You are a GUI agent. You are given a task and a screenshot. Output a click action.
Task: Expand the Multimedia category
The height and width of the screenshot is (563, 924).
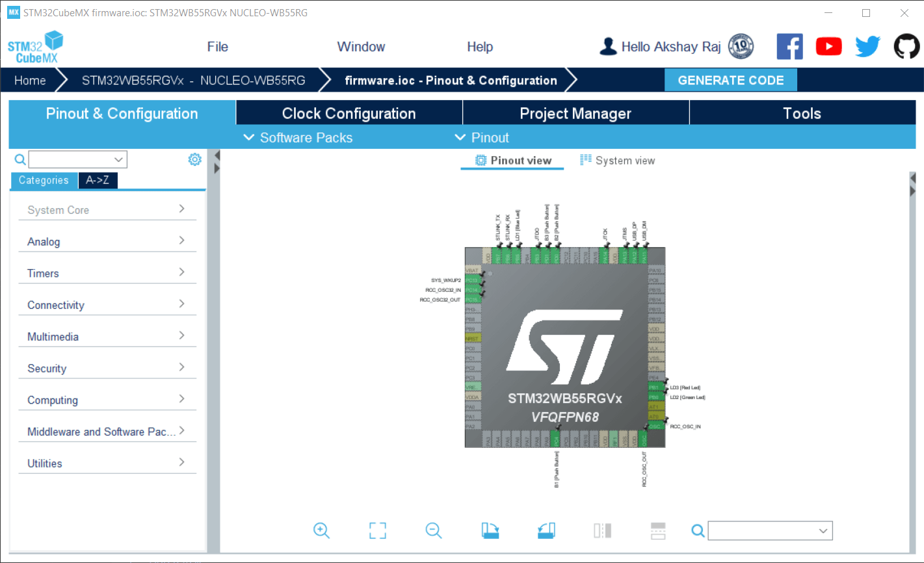click(x=107, y=336)
